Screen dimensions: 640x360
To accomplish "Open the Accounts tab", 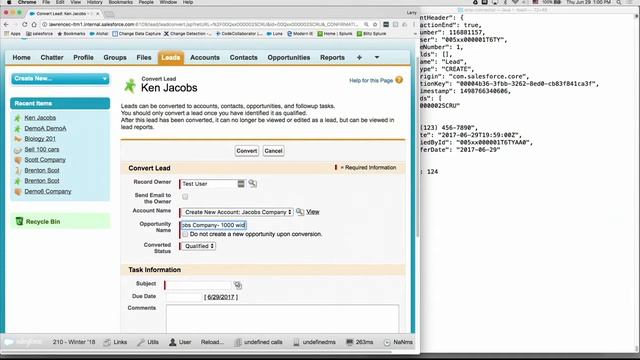I will pyautogui.click(x=205, y=58).
